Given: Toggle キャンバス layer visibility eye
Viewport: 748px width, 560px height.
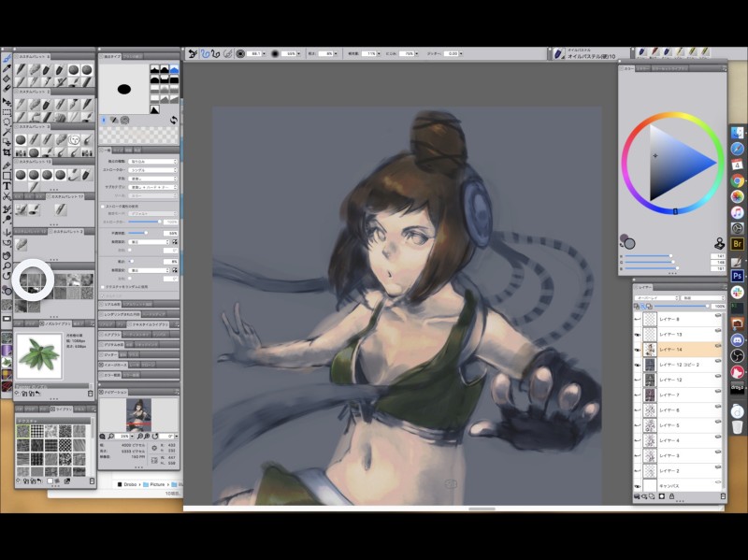Looking at the screenshot, I should pyautogui.click(x=638, y=486).
